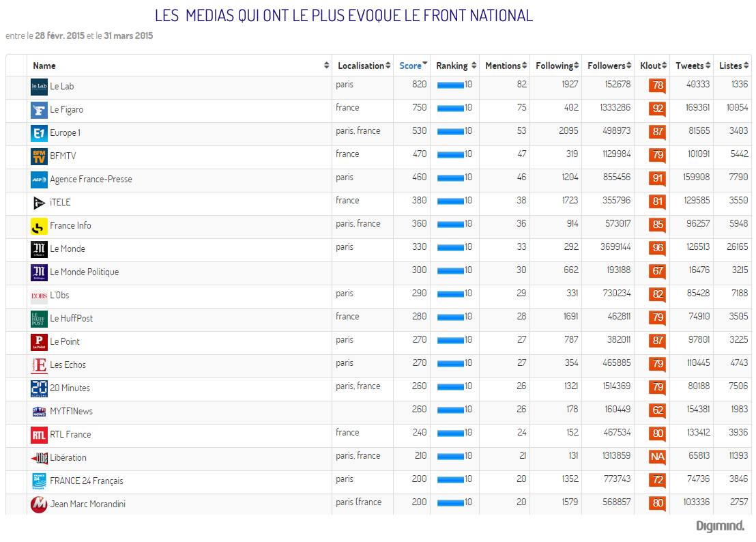Sort by the Klout column header
The height and width of the screenshot is (542, 756).
tap(652, 66)
